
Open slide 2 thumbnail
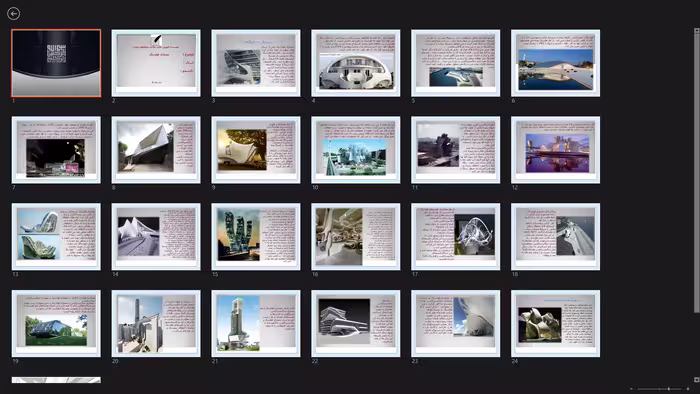(156, 63)
